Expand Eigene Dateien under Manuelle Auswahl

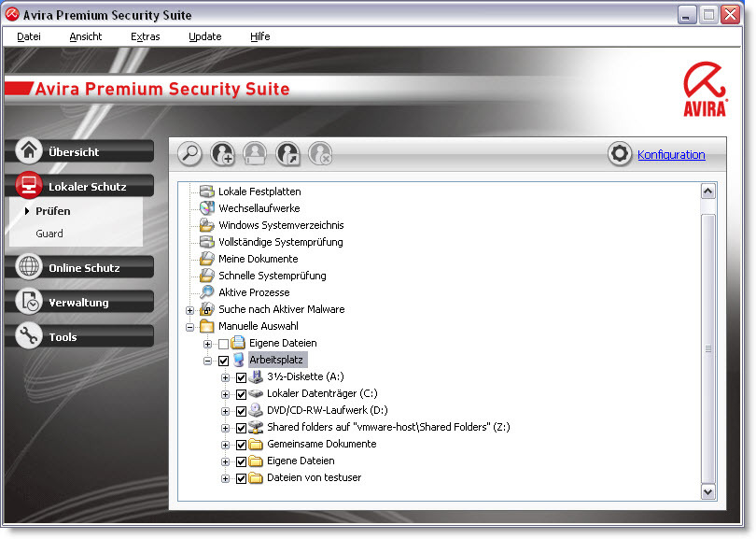coord(207,344)
